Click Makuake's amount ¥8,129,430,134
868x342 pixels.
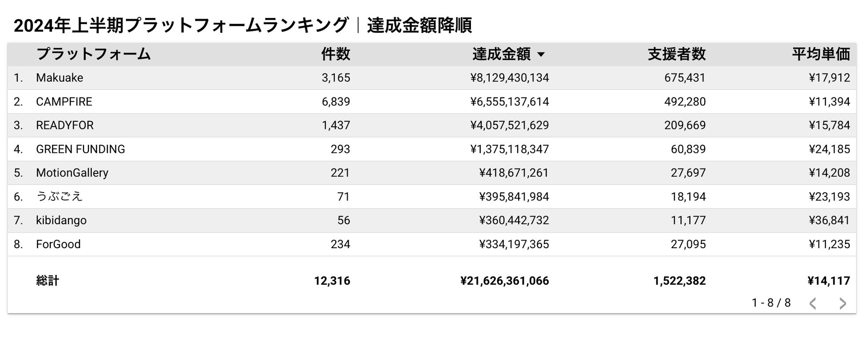pyautogui.click(x=510, y=78)
